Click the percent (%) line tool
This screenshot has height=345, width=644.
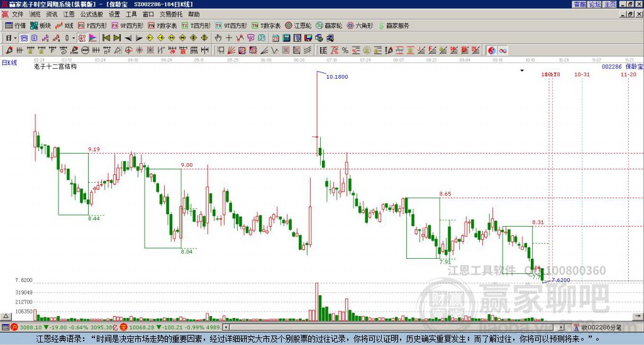tap(345, 50)
